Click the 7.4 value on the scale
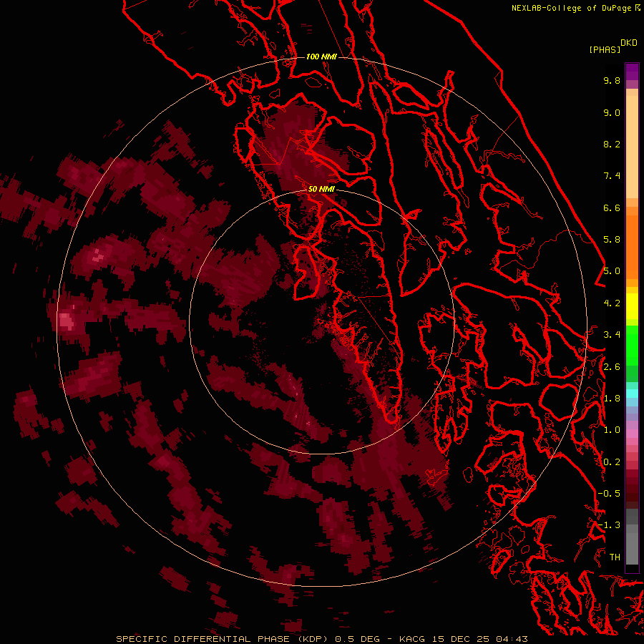The width and height of the screenshot is (644, 644). coord(612,176)
